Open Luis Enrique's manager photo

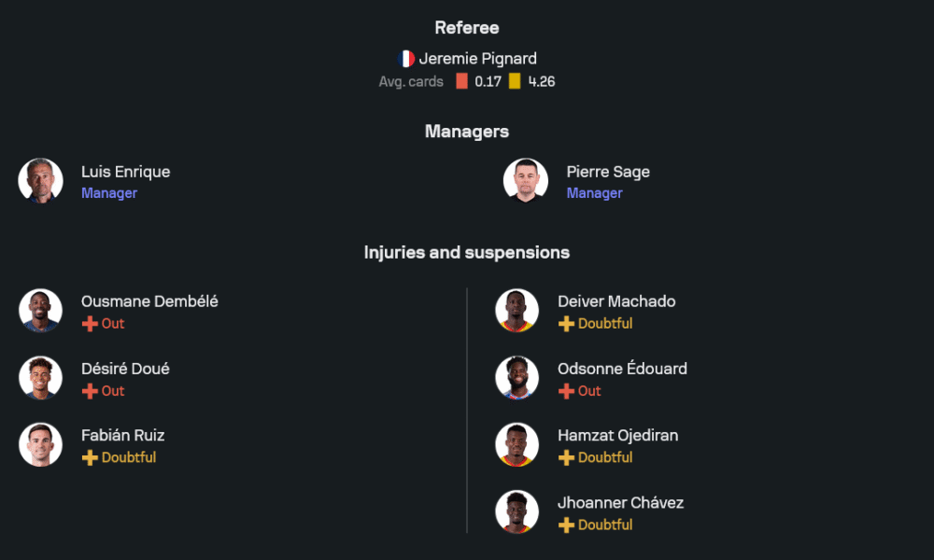(41, 181)
